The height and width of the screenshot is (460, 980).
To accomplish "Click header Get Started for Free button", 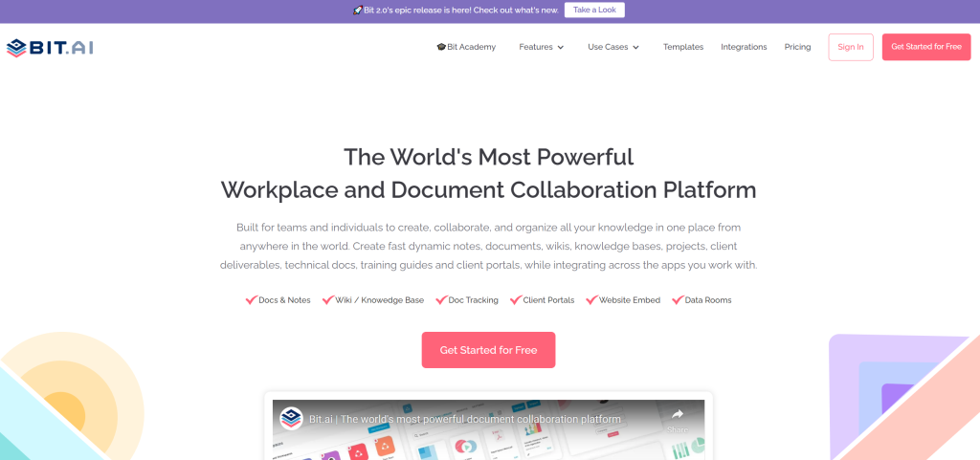I will (x=926, y=47).
